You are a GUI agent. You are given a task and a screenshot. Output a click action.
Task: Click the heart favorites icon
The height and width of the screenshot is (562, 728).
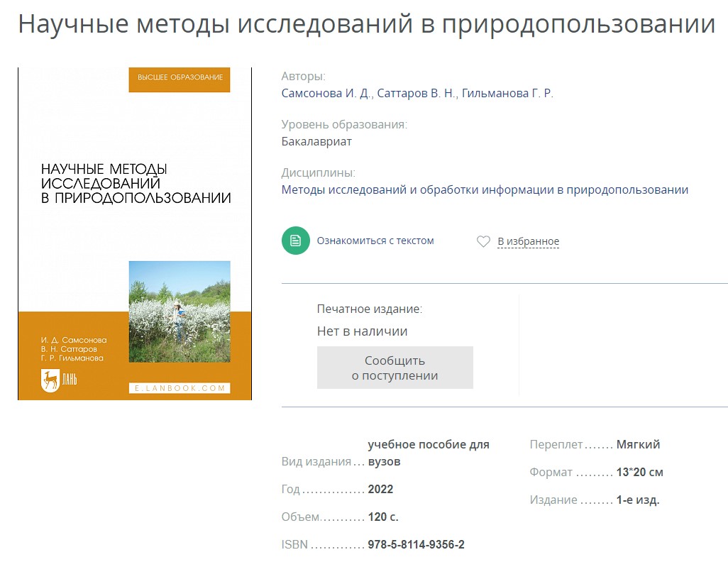(x=483, y=241)
